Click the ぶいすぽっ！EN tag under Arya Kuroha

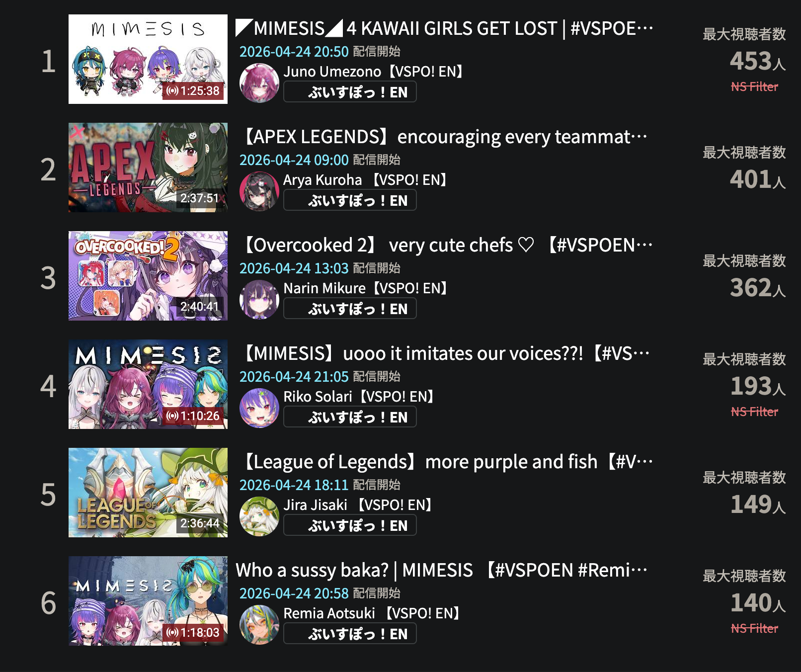coord(350,200)
